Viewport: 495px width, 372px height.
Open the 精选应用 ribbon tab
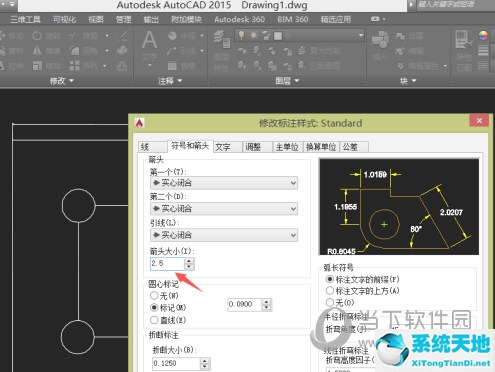click(x=336, y=19)
